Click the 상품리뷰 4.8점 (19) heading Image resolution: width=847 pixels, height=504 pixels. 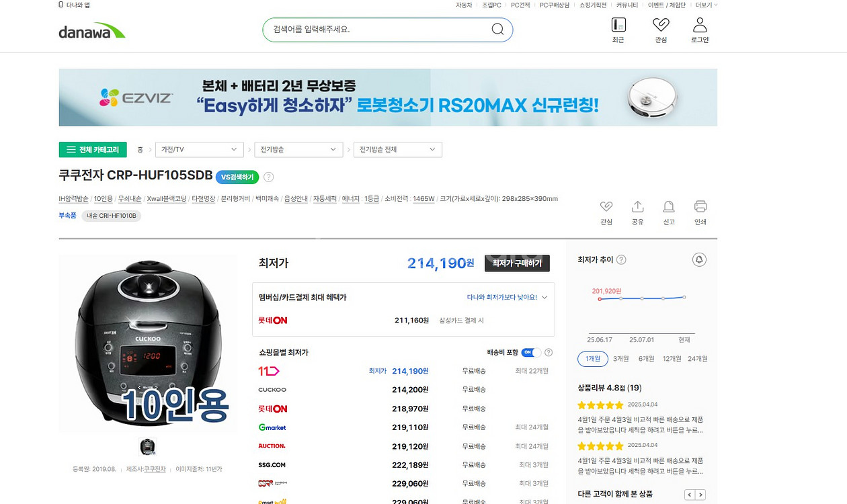pyautogui.click(x=610, y=388)
